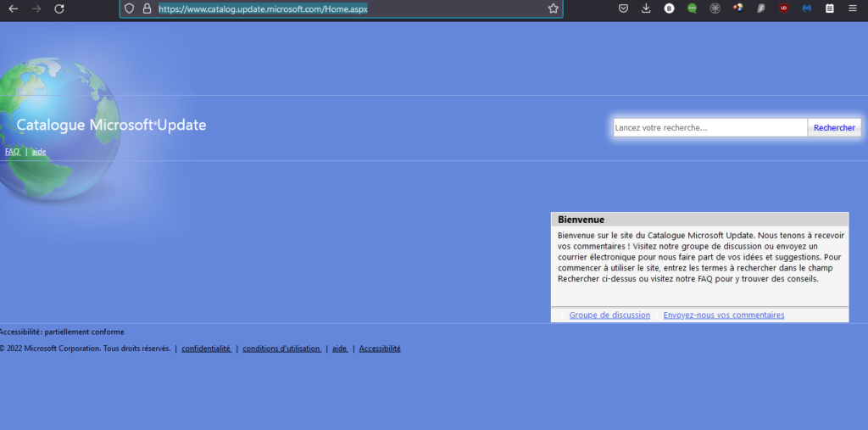Click the aide link in the footer
This screenshot has width=868, height=430.
pos(340,349)
